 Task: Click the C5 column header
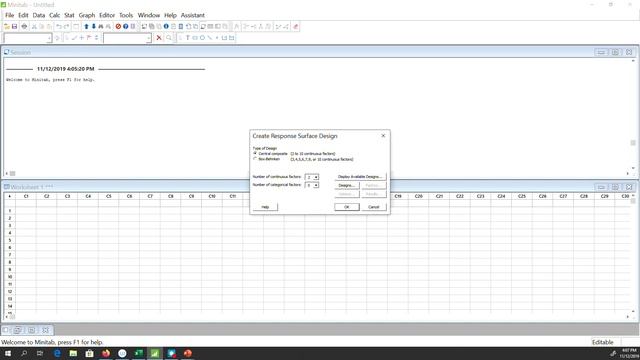pyautogui.click(x=109, y=196)
